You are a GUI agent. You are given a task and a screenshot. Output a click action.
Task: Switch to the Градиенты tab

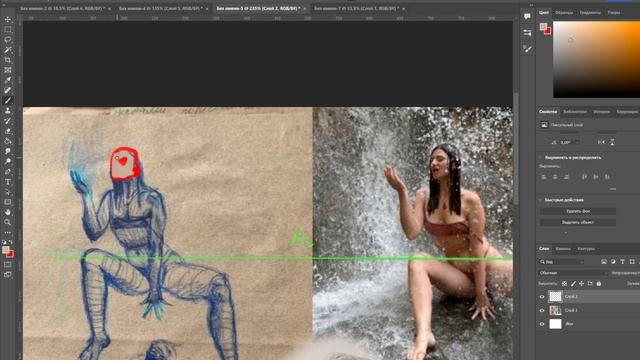tap(590, 13)
